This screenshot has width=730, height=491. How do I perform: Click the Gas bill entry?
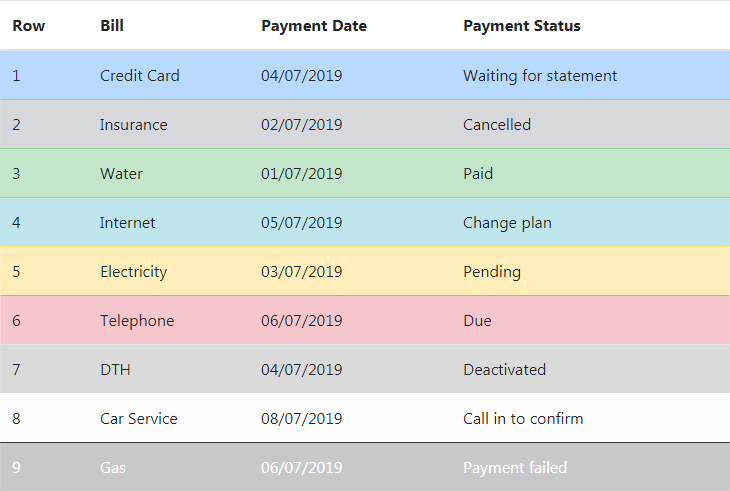click(113, 467)
